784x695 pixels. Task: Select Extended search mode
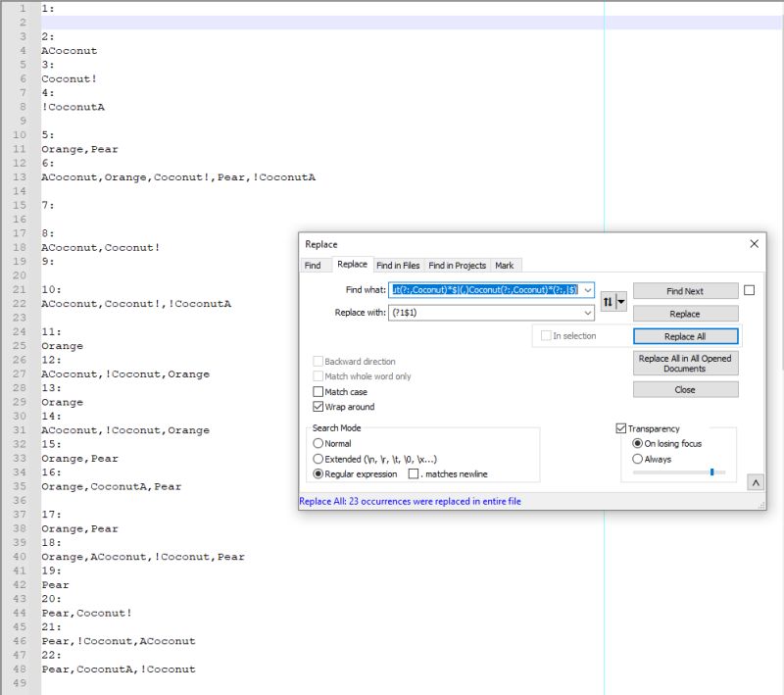(319, 459)
